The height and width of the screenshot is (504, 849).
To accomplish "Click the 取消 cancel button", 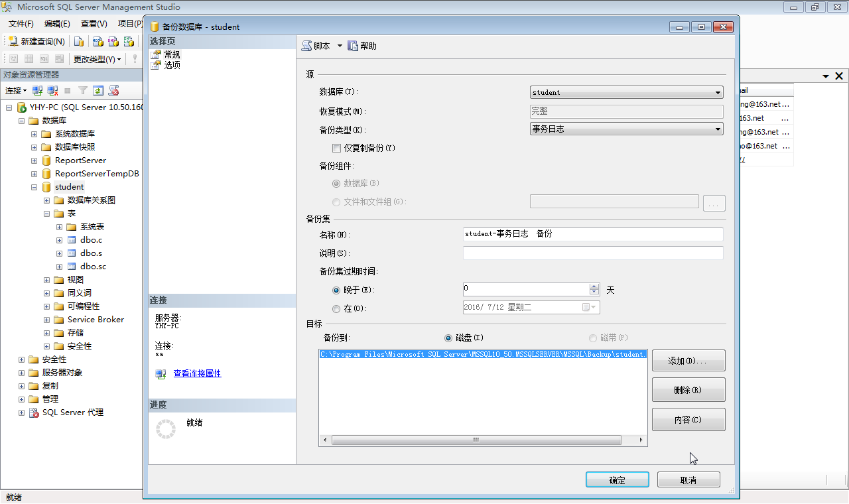I will pyautogui.click(x=688, y=479).
